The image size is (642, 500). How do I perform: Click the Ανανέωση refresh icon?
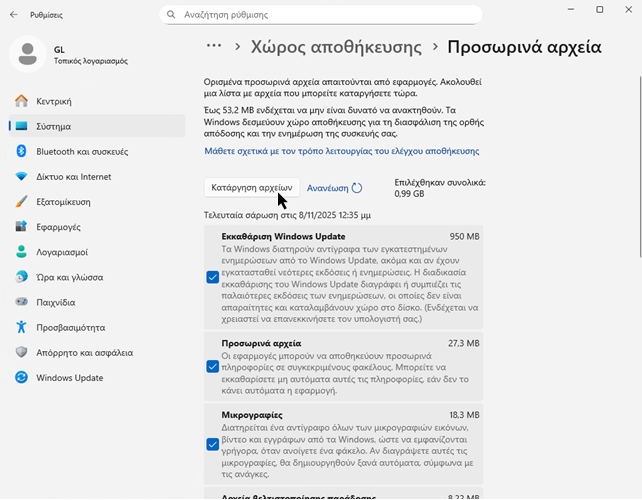[x=357, y=188]
